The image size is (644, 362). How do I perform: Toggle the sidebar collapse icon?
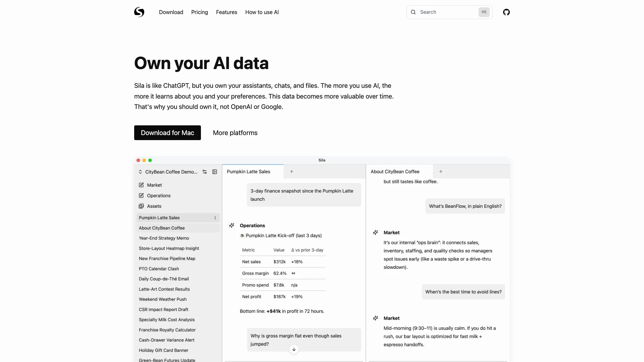tap(215, 172)
